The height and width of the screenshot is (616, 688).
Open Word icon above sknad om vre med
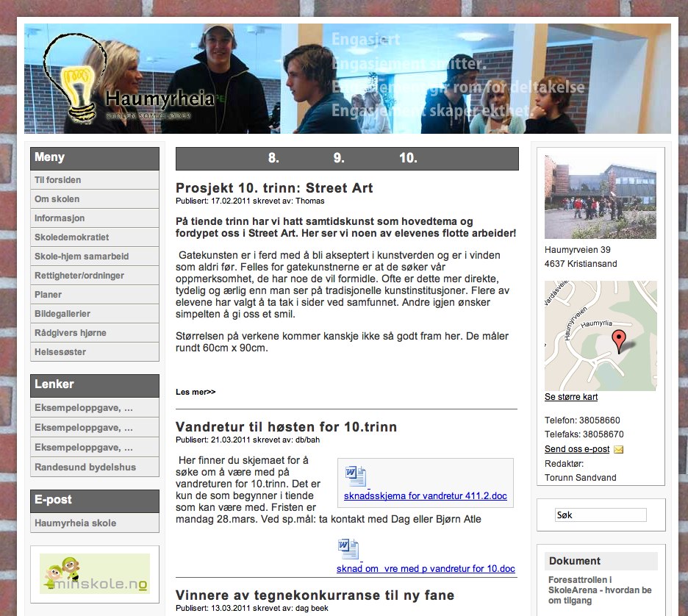[x=348, y=549]
